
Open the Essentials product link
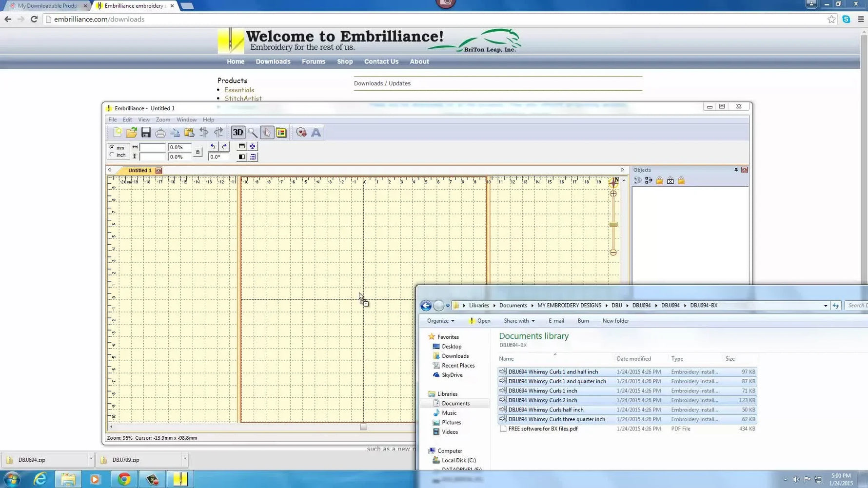coord(239,90)
